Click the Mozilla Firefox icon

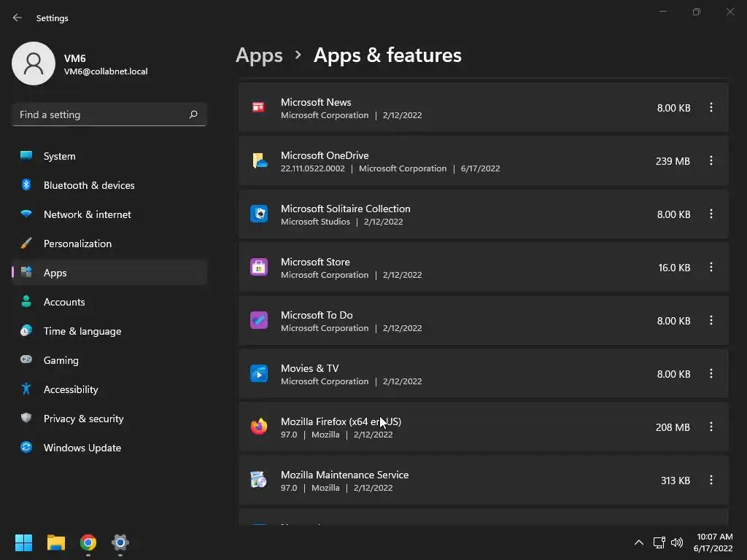click(x=259, y=427)
